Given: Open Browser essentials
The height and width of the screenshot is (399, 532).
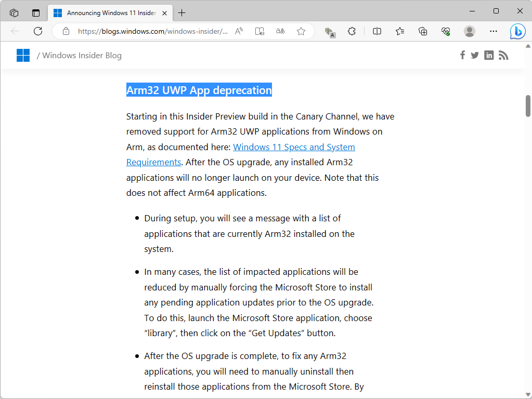Looking at the screenshot, I should pyautogui.click(x=446, y=31).
